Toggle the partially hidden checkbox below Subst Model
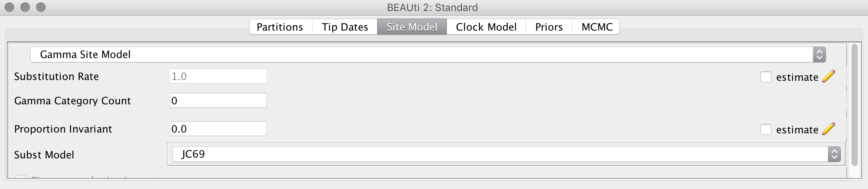 pos(21,177)
